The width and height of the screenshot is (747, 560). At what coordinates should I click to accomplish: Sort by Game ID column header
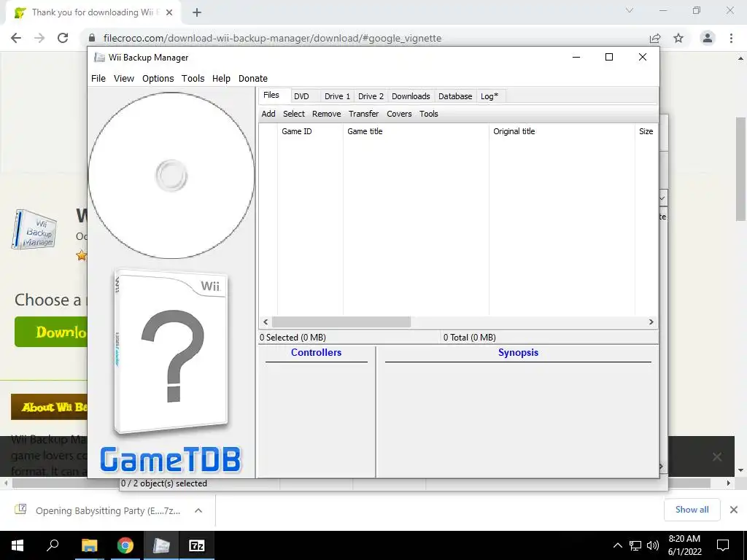click(310, 131)
